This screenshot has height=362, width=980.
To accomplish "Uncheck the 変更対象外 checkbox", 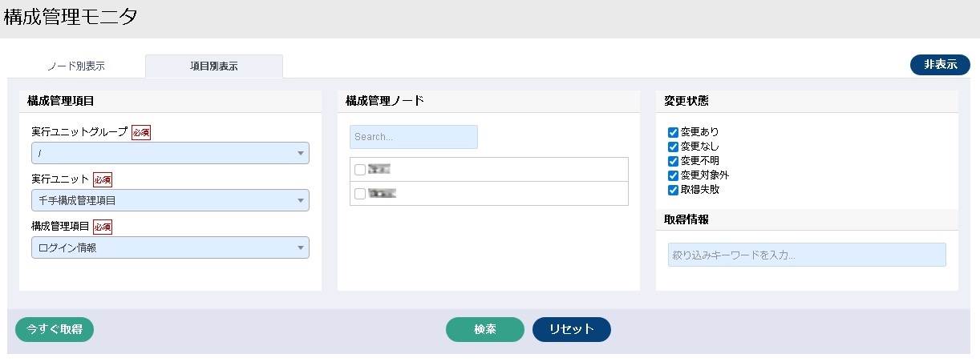I will coord(674,175).
